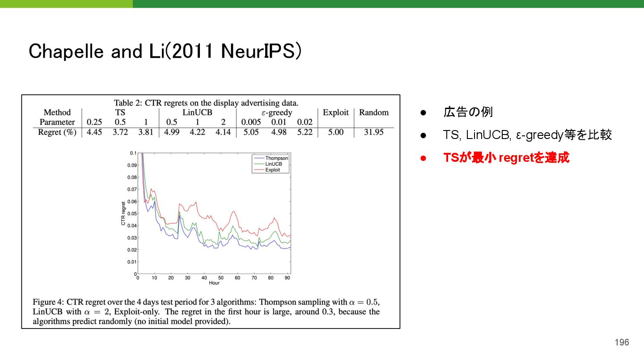Click the "Parameter" row label in the table
This screenshot has width=644, height=362.
(x=57, y=122)
